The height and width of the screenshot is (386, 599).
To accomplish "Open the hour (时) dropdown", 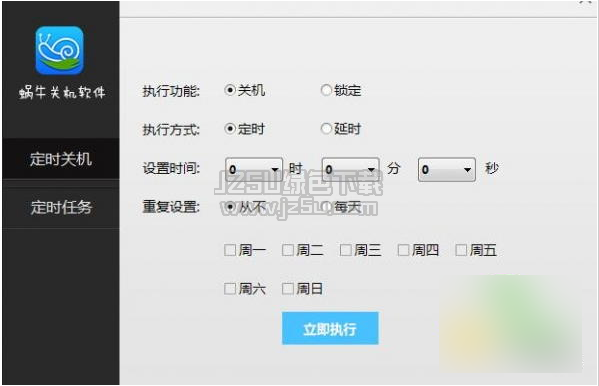I will (x=254, y=169).
